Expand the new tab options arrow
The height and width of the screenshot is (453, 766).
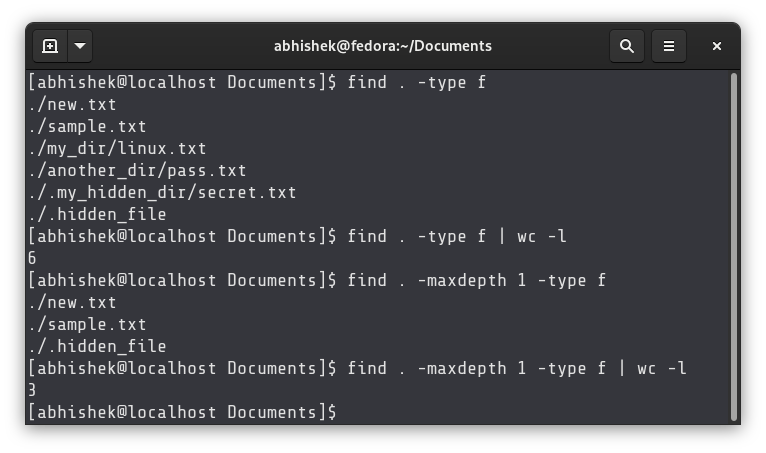tap(80, 46)
